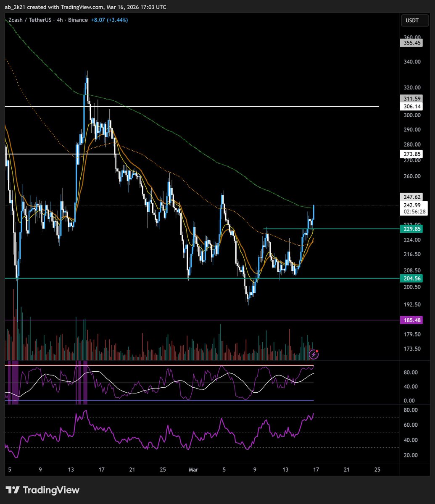Viewport: 435px width, 504px height.
Task: Click the 173.50 price axis label
Action: coord(412,349)
